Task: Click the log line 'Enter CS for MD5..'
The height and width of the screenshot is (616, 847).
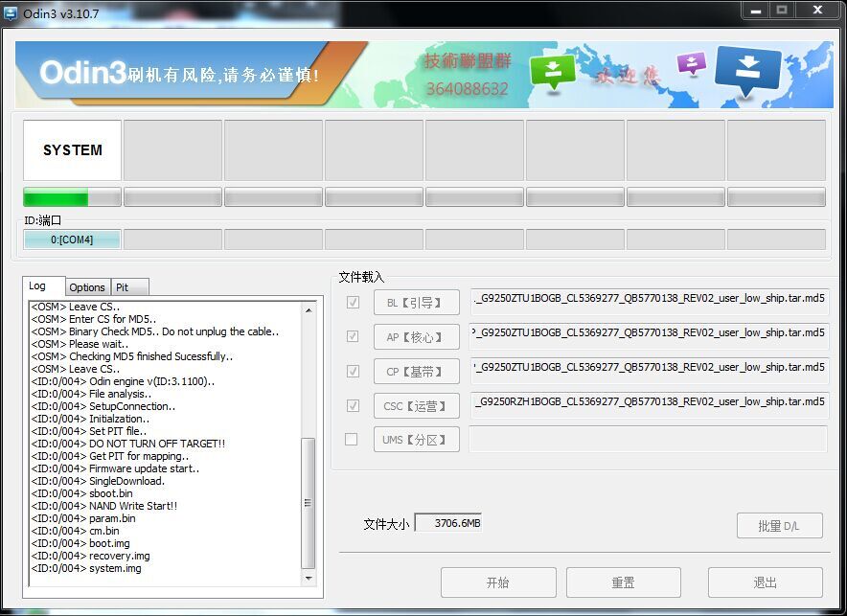Action: pos(94,319)
